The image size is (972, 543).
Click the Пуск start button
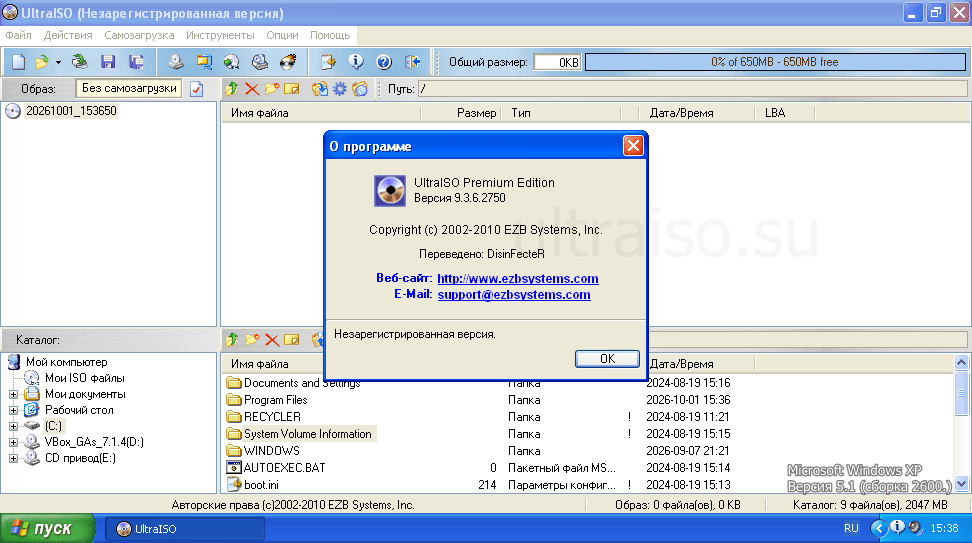click(47, 529)
